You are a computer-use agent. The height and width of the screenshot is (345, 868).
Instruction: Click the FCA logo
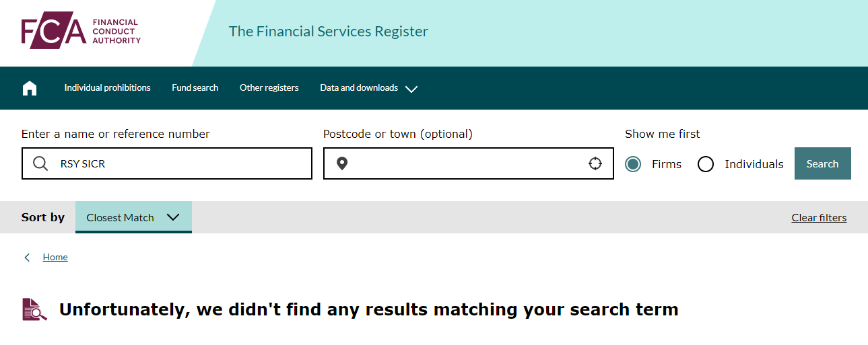tap(81, 32)
